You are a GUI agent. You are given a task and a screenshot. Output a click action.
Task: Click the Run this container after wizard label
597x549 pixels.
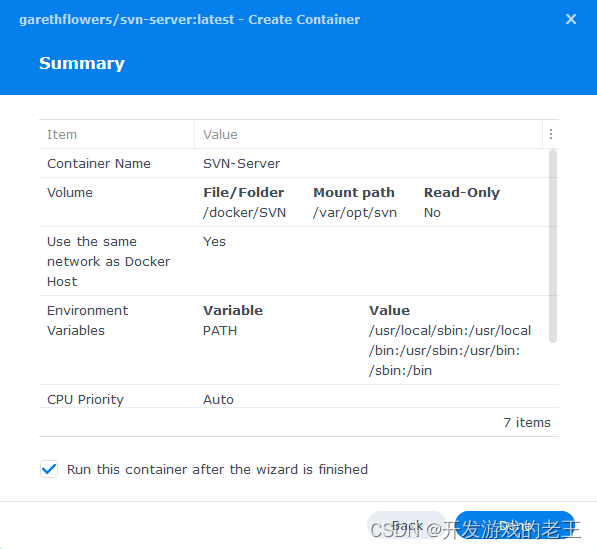click(217, 469)
